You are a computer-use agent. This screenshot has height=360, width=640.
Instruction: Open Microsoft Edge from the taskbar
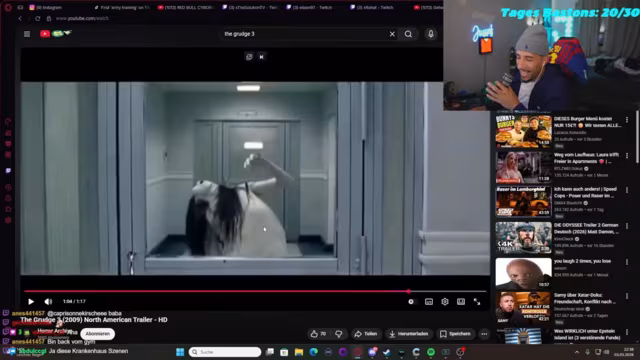pos(313,352)
